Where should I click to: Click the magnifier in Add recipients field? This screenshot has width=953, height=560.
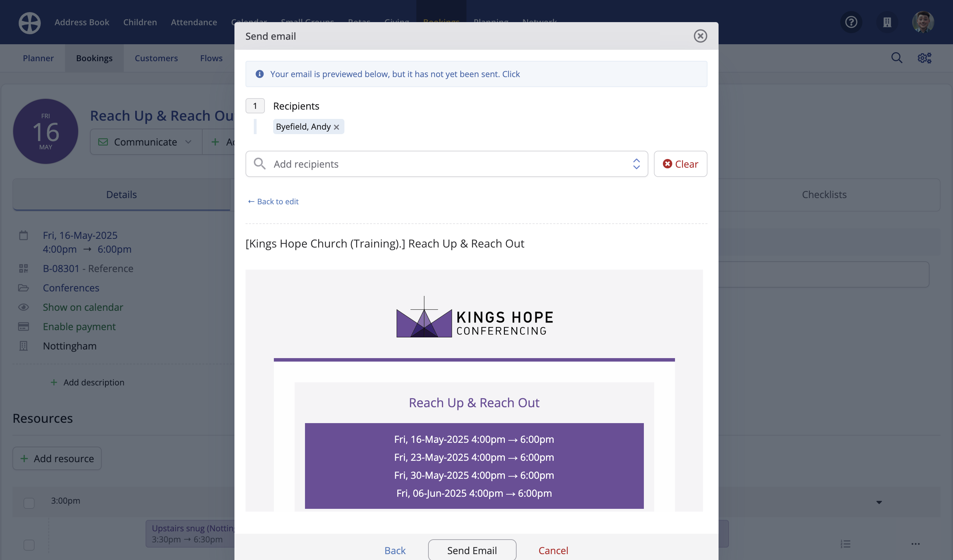click(259, 164)
